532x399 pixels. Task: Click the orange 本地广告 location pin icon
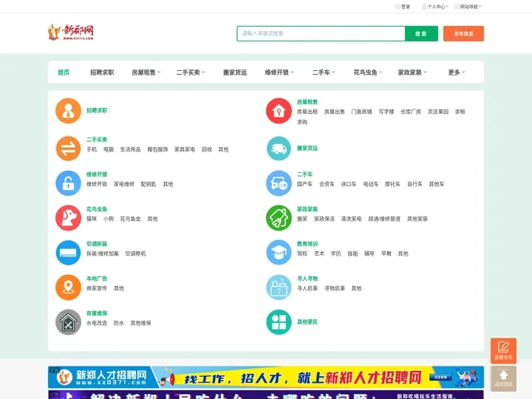pos(68,287)
